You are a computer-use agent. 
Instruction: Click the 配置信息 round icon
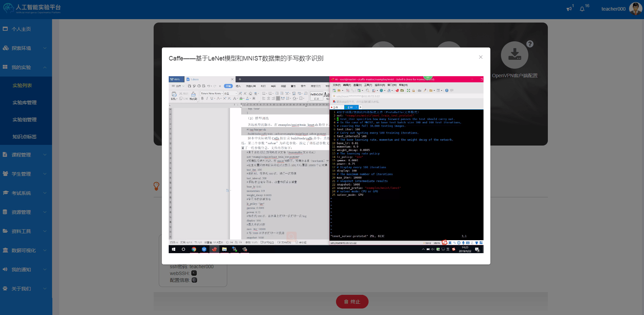[x=194, y=280]
